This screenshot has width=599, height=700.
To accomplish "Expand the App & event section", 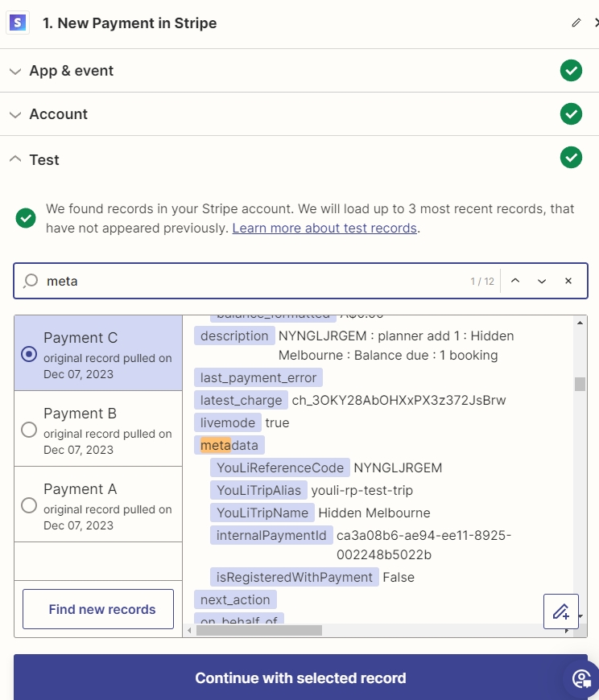I will tap(15, 71).
